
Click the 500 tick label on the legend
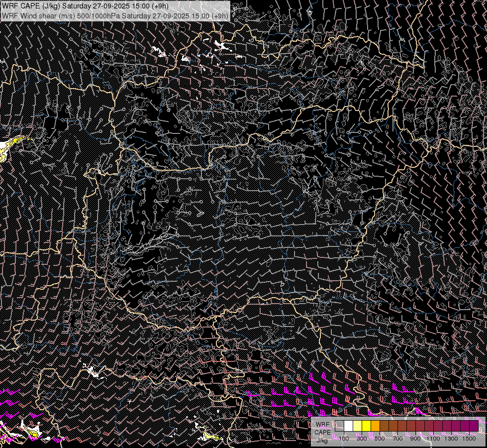coord(380,439)
